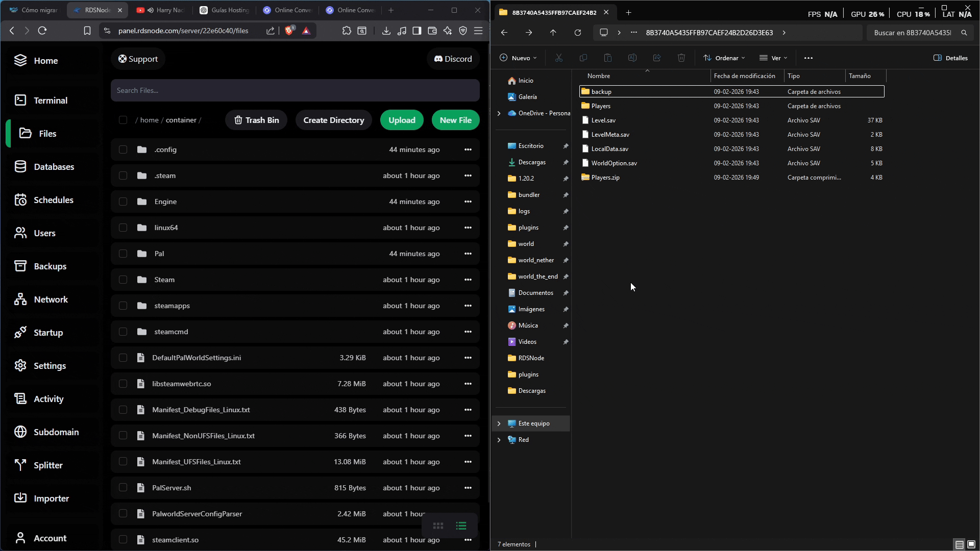Open the Descargas quick access folder
Image resolution: width=980 pixels, height=551 pixels.
pos(532,162)
